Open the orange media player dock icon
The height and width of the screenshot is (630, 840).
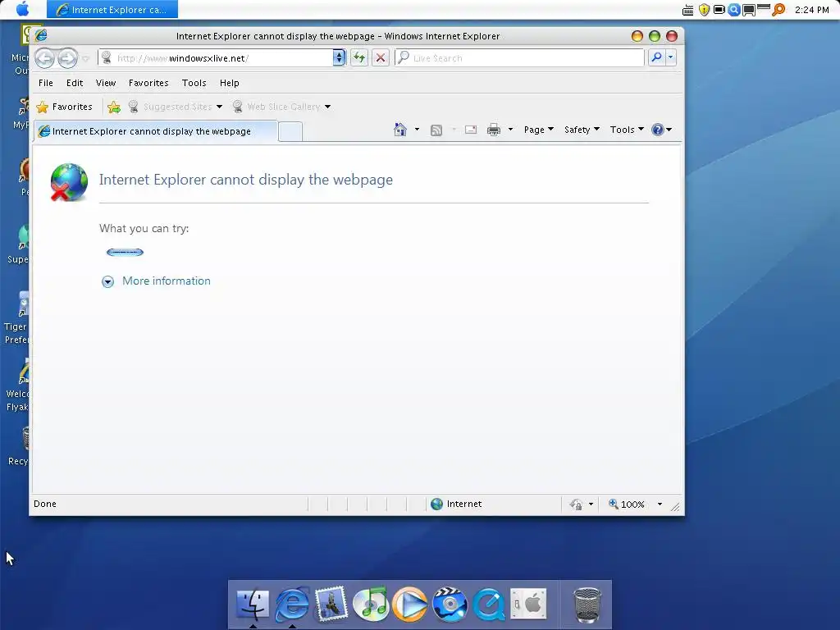point(410,604)
